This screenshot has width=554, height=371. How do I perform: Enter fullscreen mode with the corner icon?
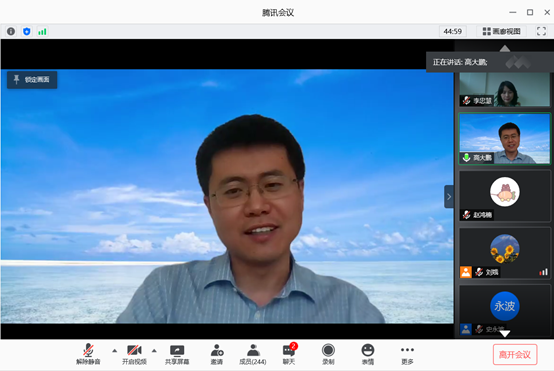click(541, 31)
